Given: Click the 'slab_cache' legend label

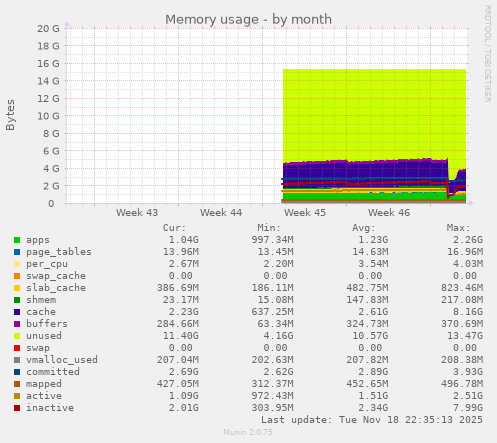Looking at the screenshot, I should (56, 288).
